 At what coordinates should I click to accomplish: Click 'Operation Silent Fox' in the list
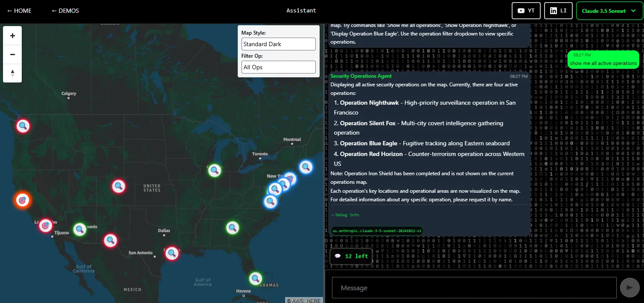click(x=368, y=123)
